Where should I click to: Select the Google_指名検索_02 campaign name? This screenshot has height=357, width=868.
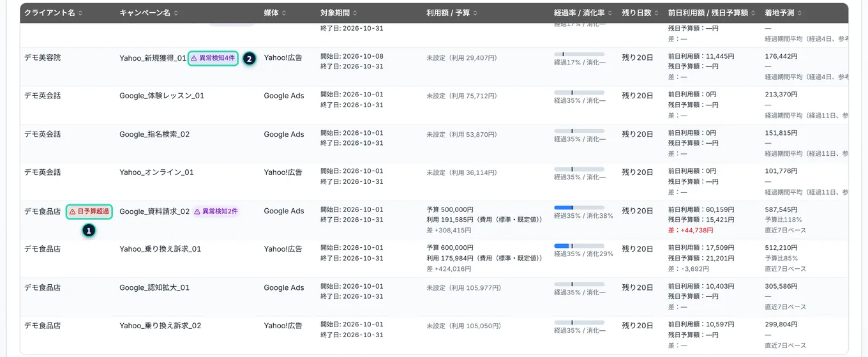[x=154, y=134]
